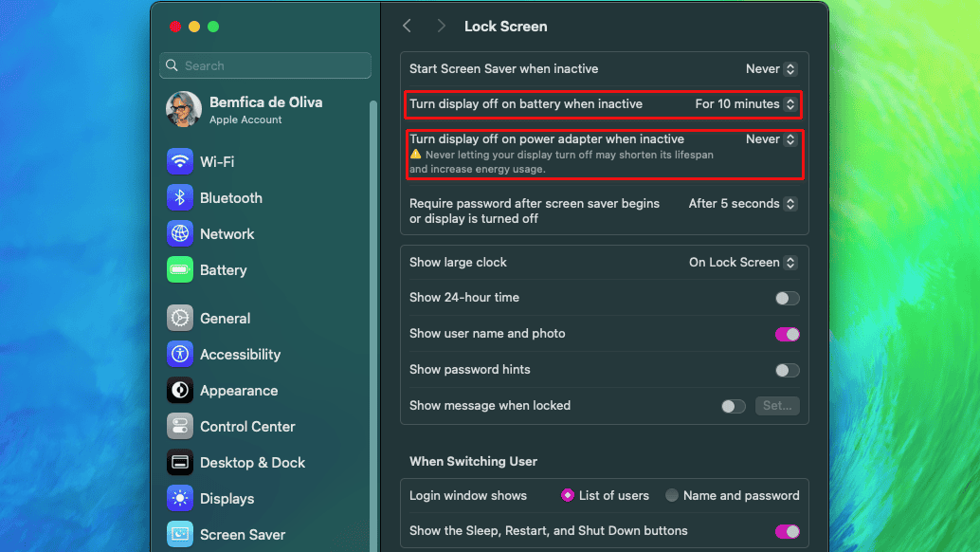980x552 pixels.
Task: Open the Show large clock dropdown
Action: pos(742,263)
